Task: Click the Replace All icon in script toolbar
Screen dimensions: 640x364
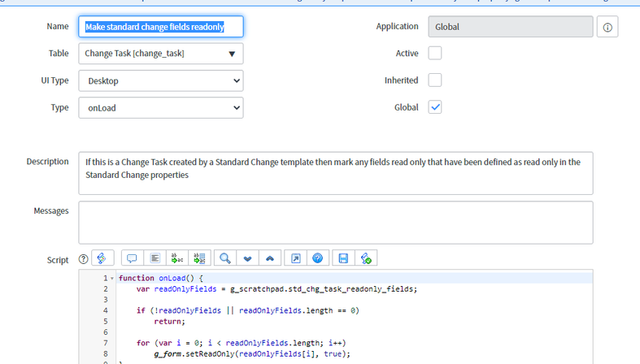Action: click(199, 258)
